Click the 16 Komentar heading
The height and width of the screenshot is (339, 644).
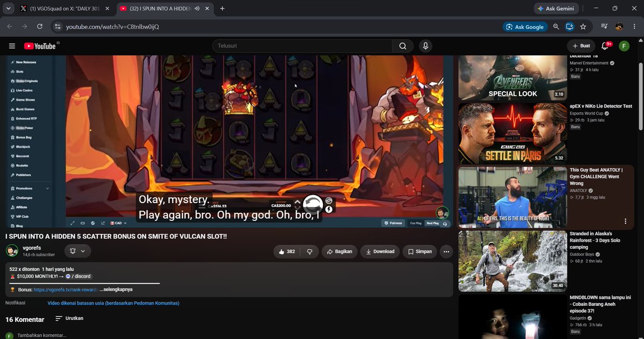[x=25, y=319]
